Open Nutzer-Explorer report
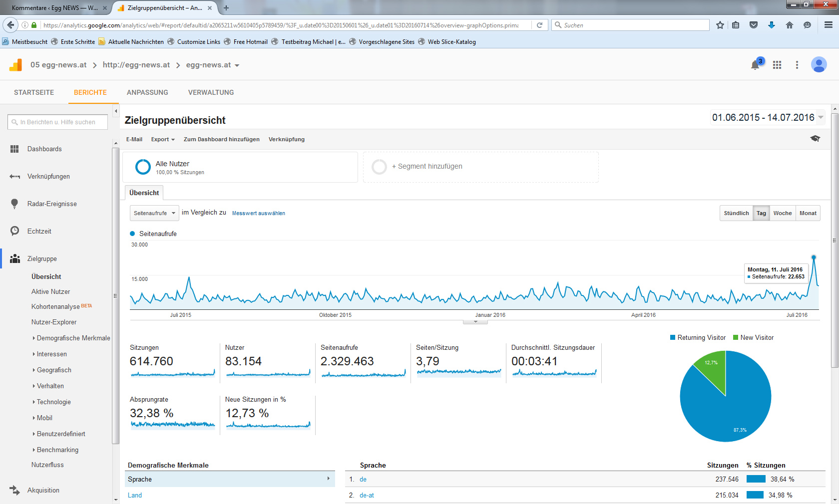Viewport: 839px width, 504px height. pos(54,322)
